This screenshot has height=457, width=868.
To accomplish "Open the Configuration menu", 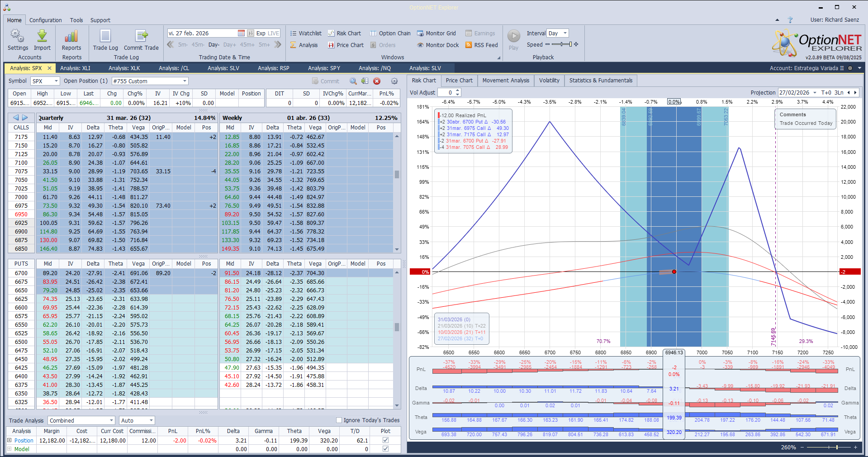I will [x=46, y=20].
